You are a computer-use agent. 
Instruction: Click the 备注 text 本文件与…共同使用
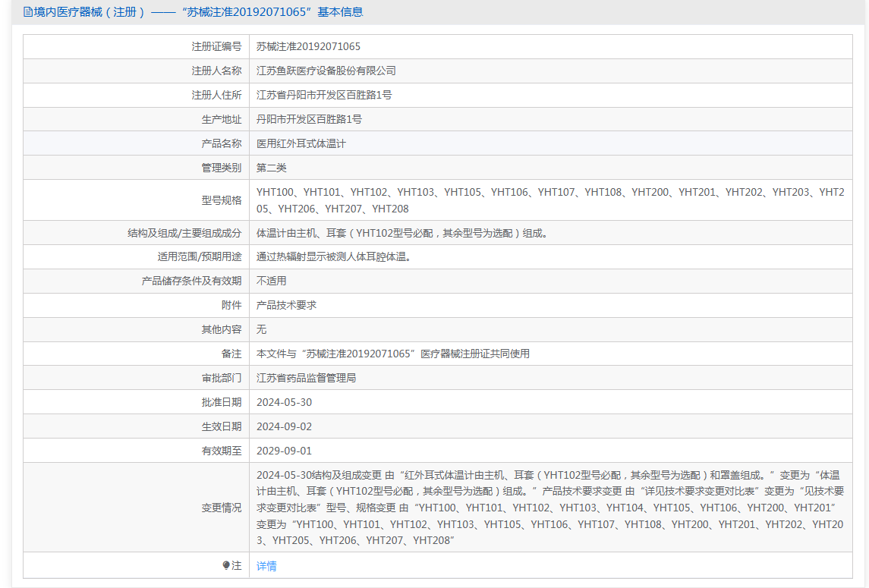click(x=393, y=354)
